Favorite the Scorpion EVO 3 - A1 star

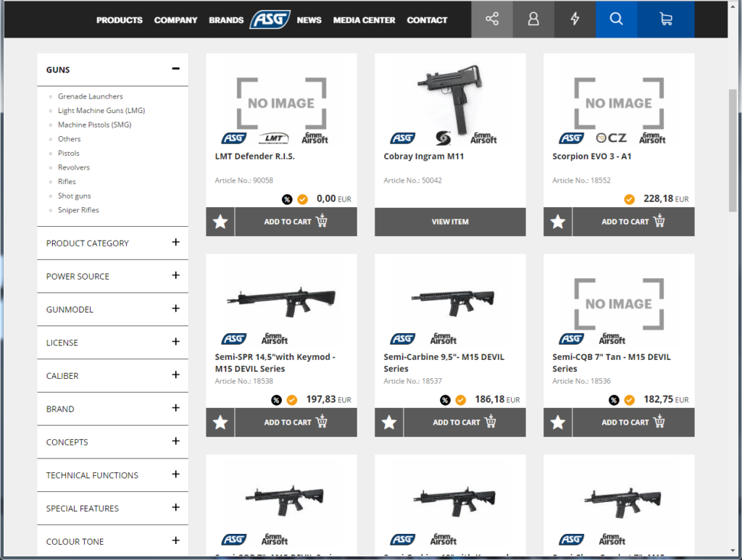(557, 222)
